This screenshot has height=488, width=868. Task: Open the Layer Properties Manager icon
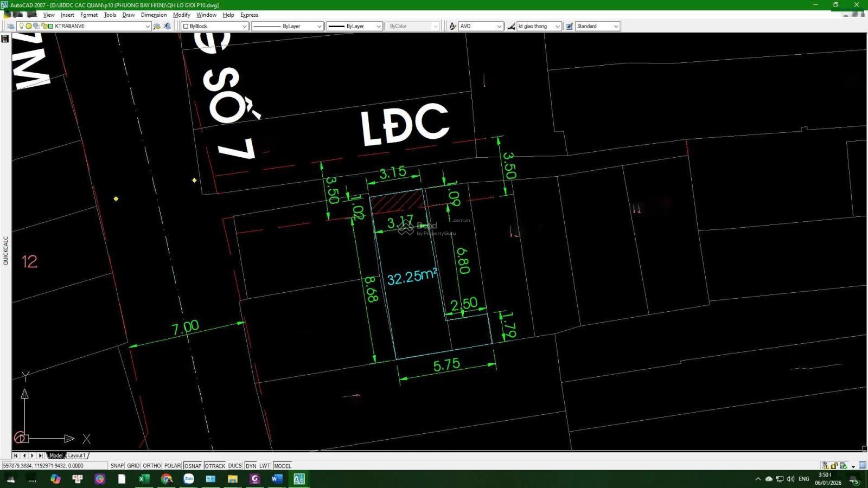click(10, 26)
